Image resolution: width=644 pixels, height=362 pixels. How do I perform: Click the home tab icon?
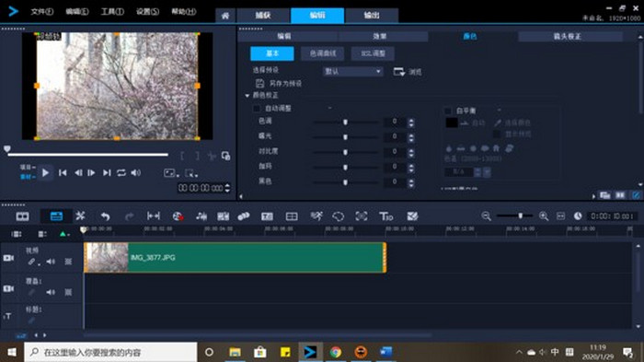click(x=225, y=16)
